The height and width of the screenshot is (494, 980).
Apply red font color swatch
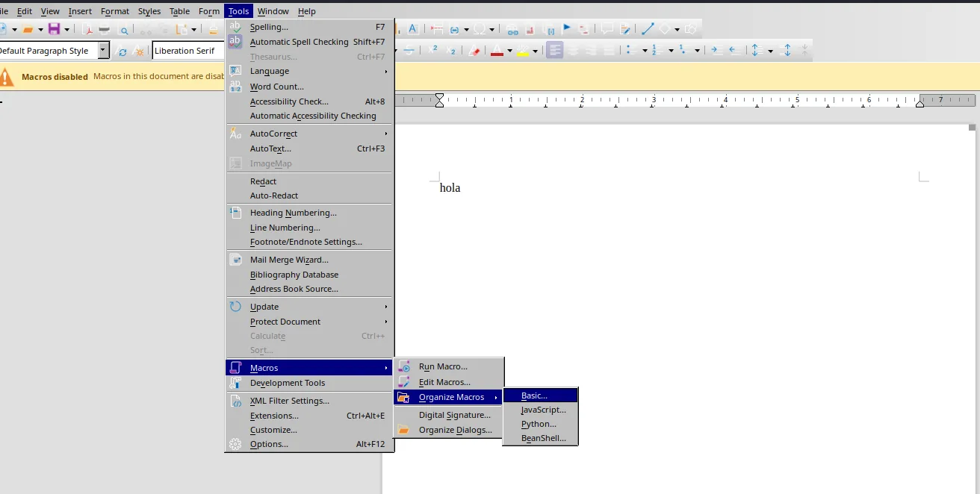[x=497, y=51]
